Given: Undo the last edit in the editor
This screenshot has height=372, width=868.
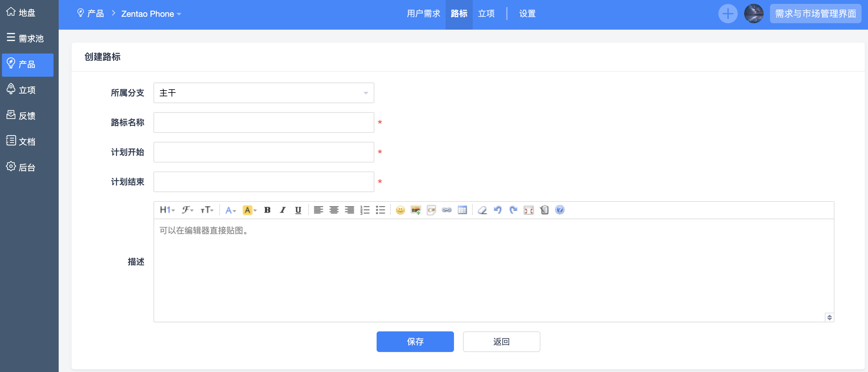Looking at the screenshot, I should 498,210.
